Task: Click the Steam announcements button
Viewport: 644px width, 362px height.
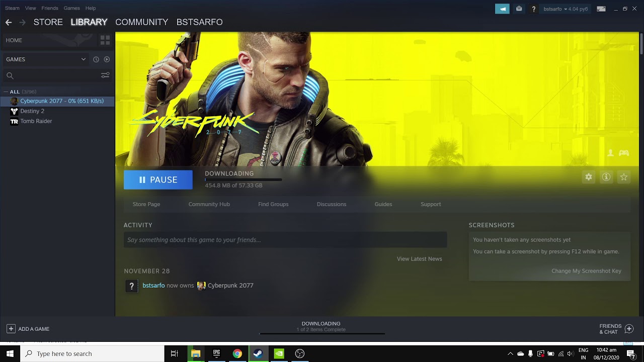Action: point(502,9)
